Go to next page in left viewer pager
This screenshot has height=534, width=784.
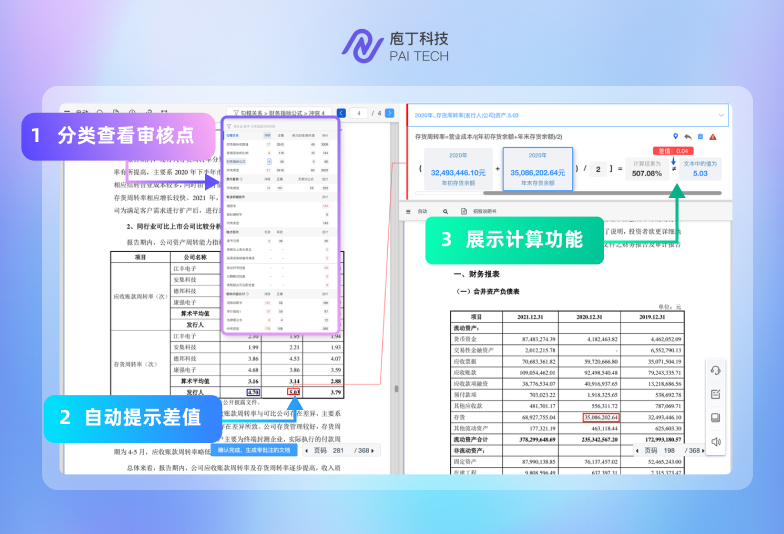pyautogui.click(x=372, y=450)
